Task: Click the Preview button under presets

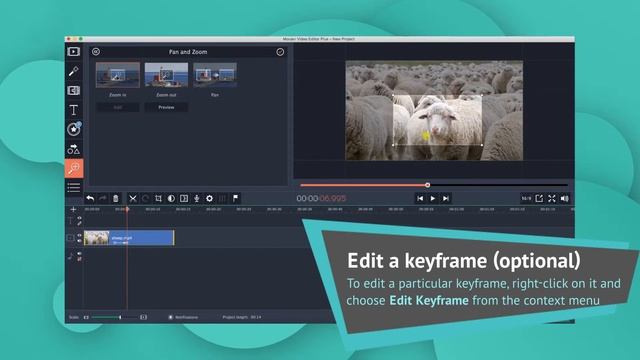Action: (x=166, y=107)
